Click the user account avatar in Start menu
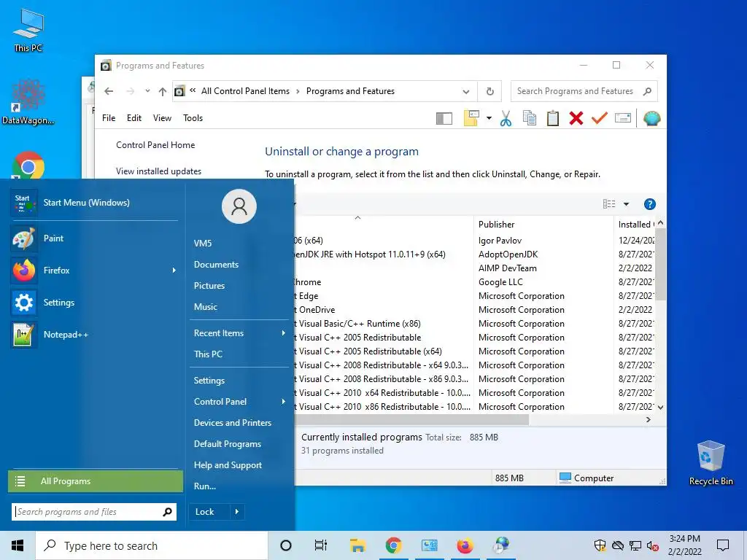The image size is (747, 560). click(239, 206)
